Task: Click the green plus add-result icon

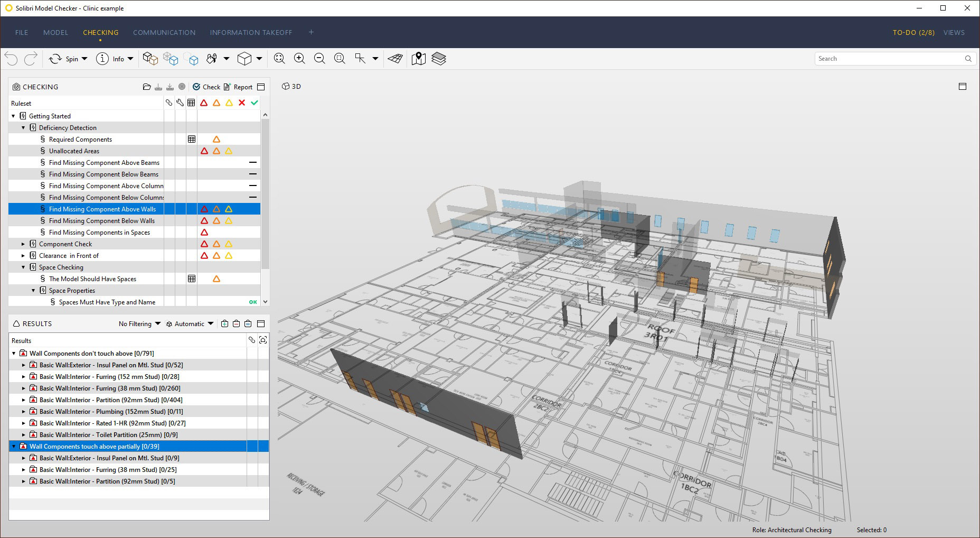Action: coord(224,324)
